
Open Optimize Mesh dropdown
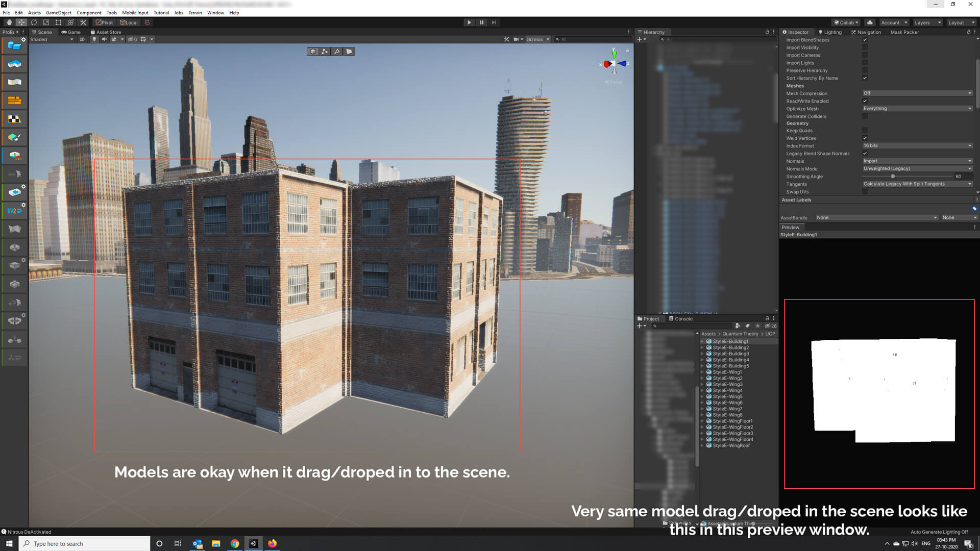click(x=917, y=109)
